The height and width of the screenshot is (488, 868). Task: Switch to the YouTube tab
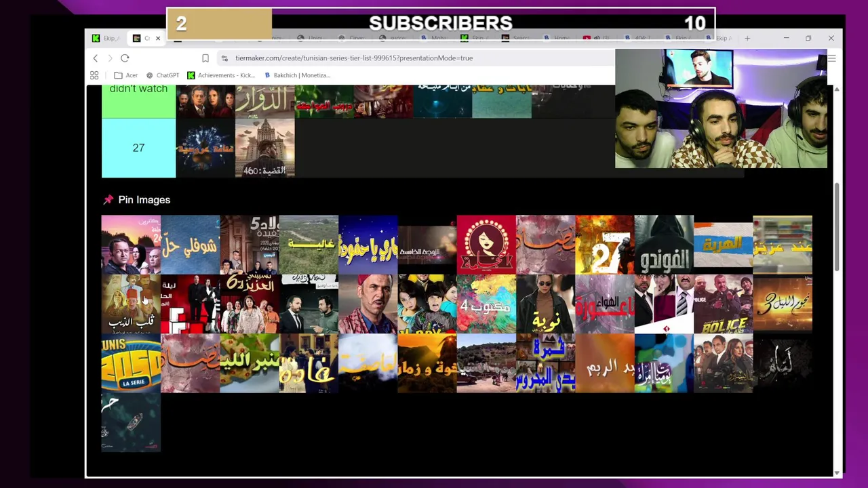click(x=597, y=38)
